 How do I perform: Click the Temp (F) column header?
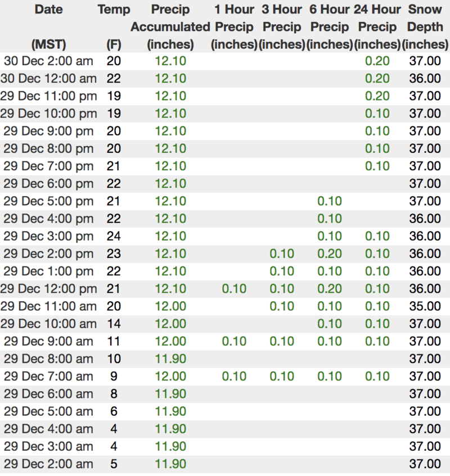click(114, 26)
